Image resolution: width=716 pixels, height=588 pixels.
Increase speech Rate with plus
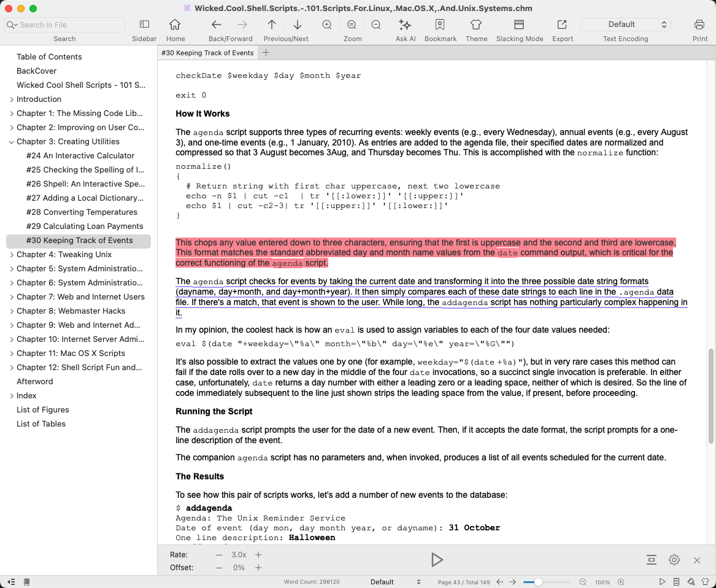pyautogui.click(x=258, y=555)
